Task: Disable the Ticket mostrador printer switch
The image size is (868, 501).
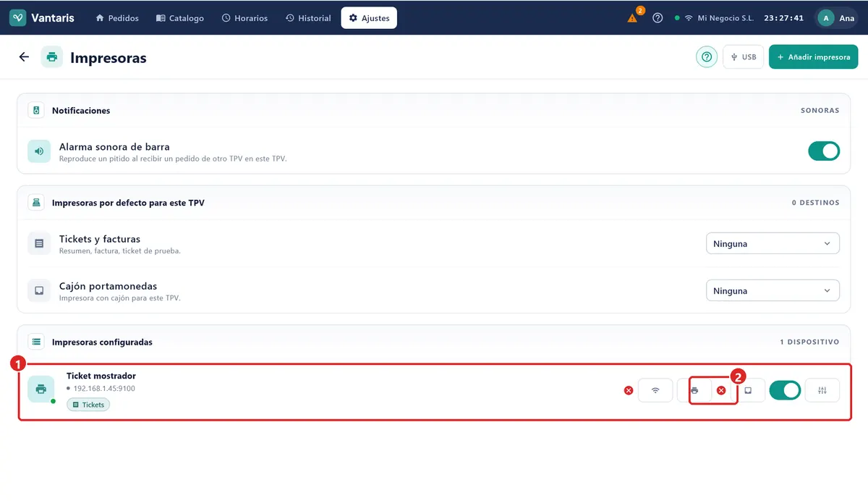Action: point(785,390)
